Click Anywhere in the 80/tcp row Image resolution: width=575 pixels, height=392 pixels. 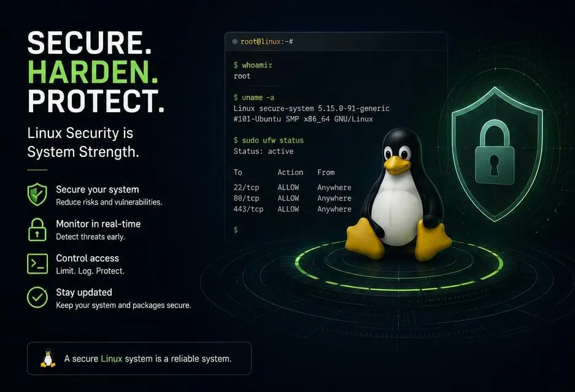[334, 198]
